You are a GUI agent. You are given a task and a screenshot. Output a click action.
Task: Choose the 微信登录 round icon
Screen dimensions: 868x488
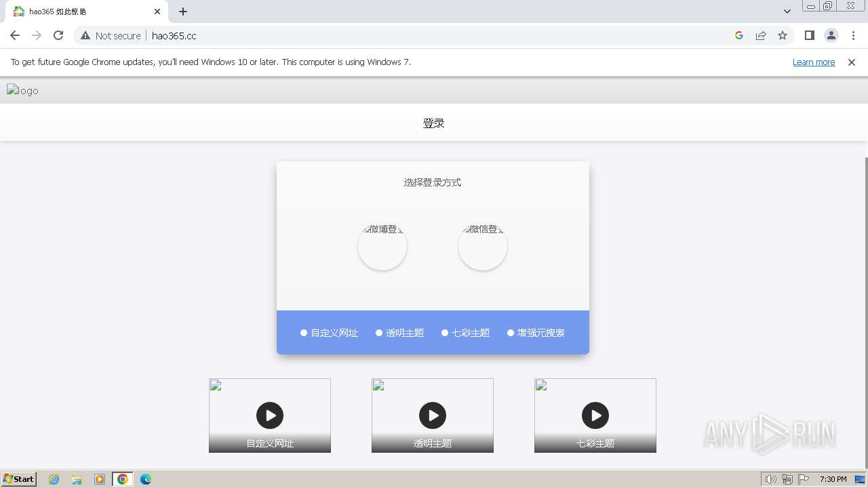483,246
